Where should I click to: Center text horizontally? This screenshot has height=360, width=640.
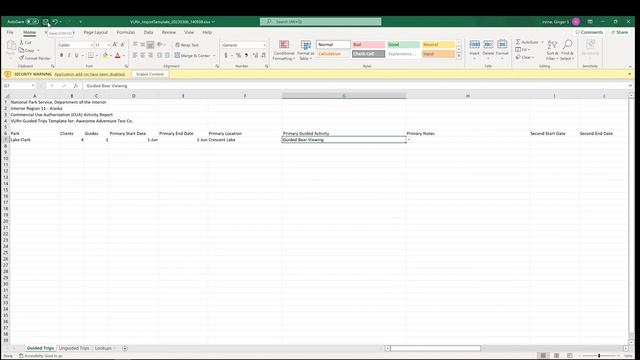142,55
